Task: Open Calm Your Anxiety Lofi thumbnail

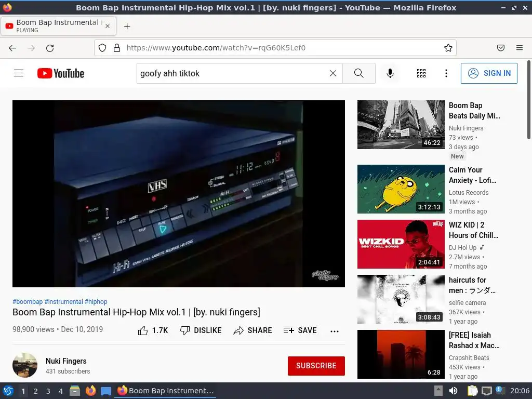Action: (x=401, y=189)
